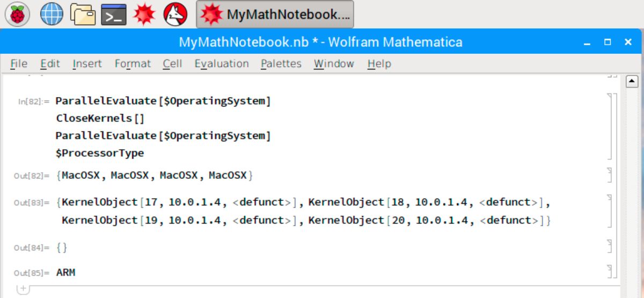The image size is (644, 298).
Task: Select the Out[85] cell bracket
Action: click(609, 272)
